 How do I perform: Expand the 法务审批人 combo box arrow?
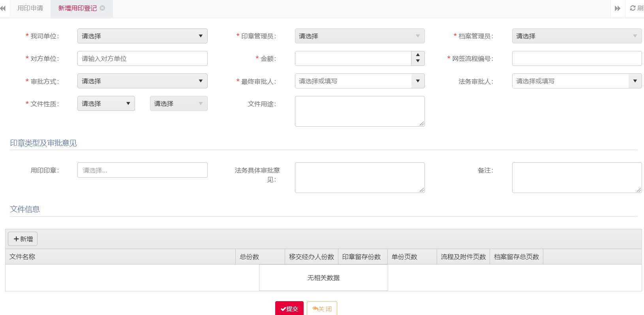pos(635,81)
